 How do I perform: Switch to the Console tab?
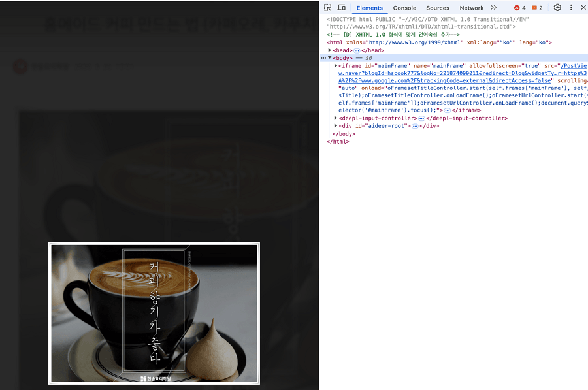[x=404, y=8]
